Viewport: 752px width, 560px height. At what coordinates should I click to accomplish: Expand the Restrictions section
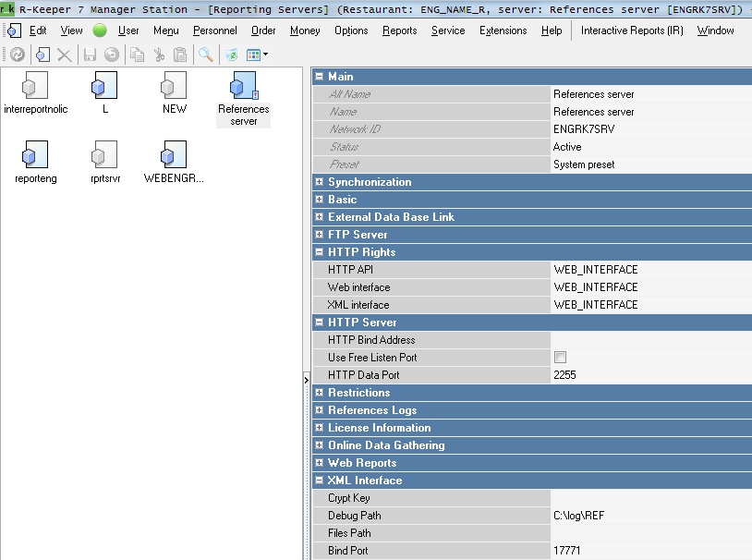click(319, 392)
